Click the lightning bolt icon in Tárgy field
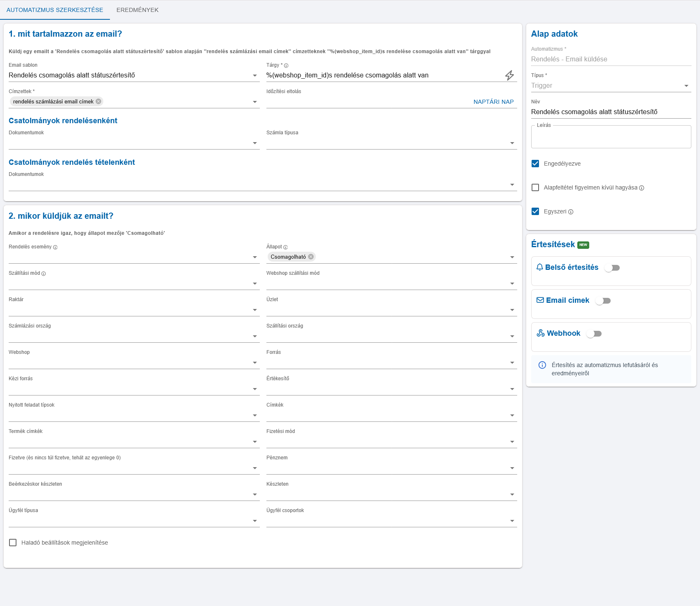 pos(509,75)
